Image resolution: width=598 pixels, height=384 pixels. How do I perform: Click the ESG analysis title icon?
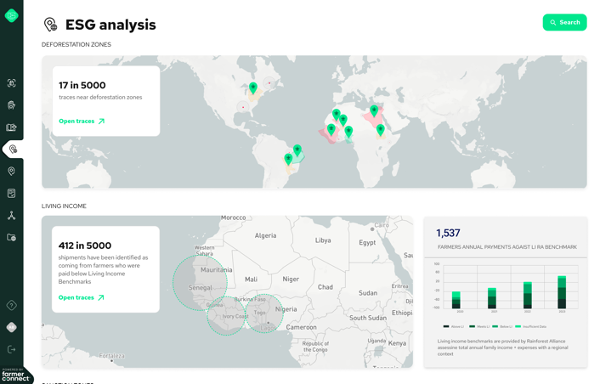point(50,24)
